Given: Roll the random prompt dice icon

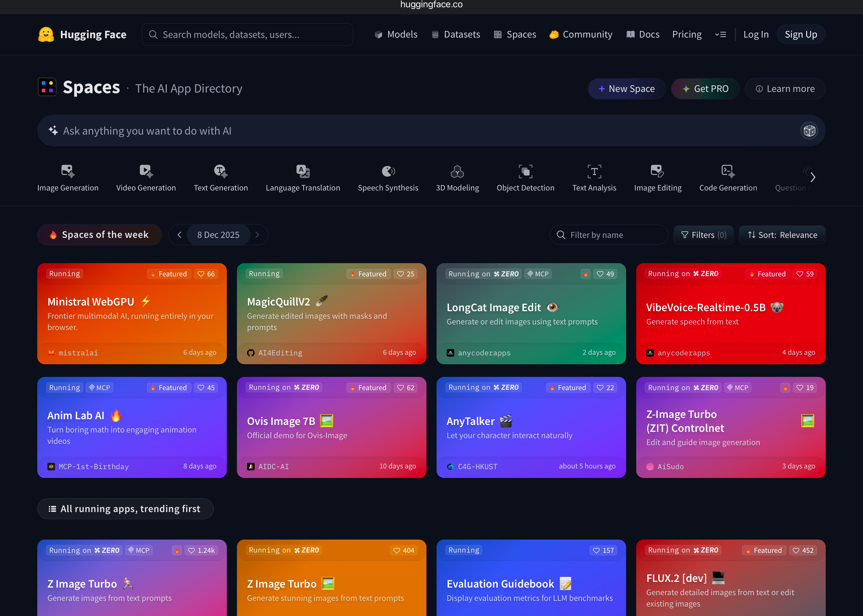Looking at the screenshot, I should (809, 131).
